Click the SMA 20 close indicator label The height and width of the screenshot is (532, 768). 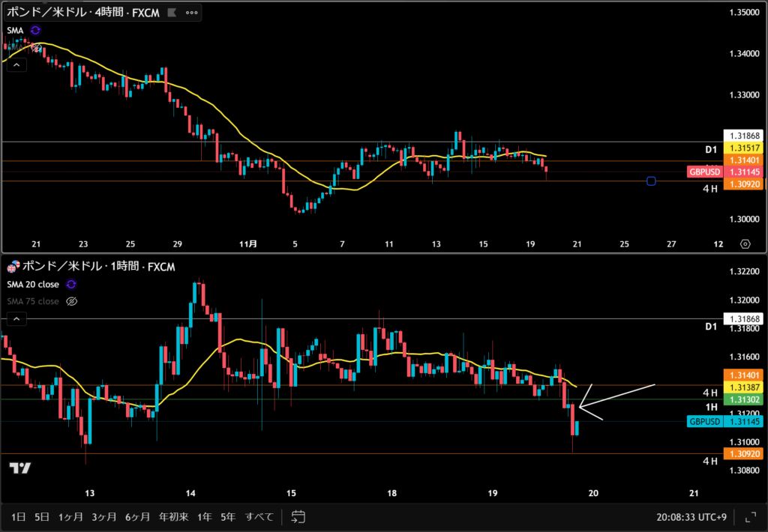(x=33, y=284)
